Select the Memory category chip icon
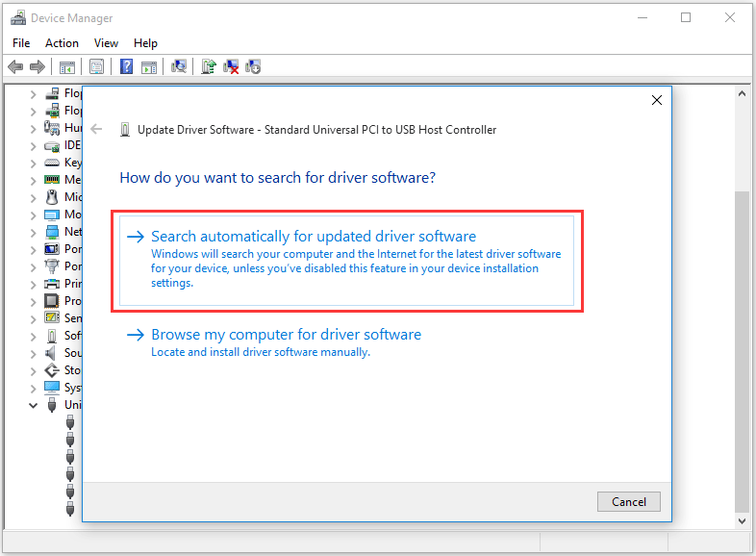756x556 pixels. (x=52, y=179)
